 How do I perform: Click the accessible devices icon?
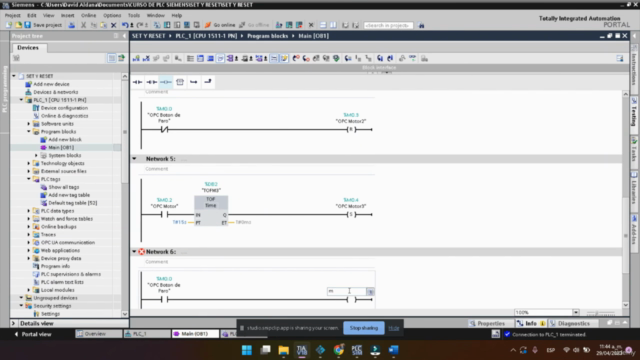[279, 25]
